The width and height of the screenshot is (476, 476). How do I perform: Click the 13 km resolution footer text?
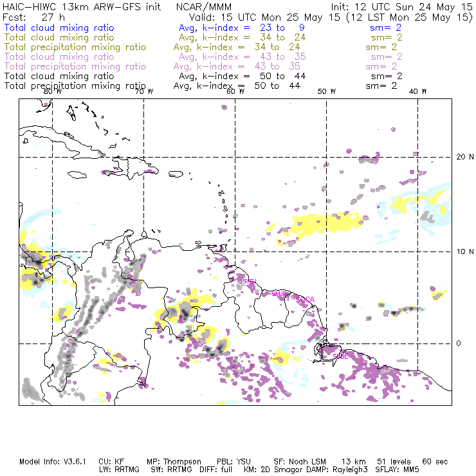pyautogui.click(x=354, y=462)
